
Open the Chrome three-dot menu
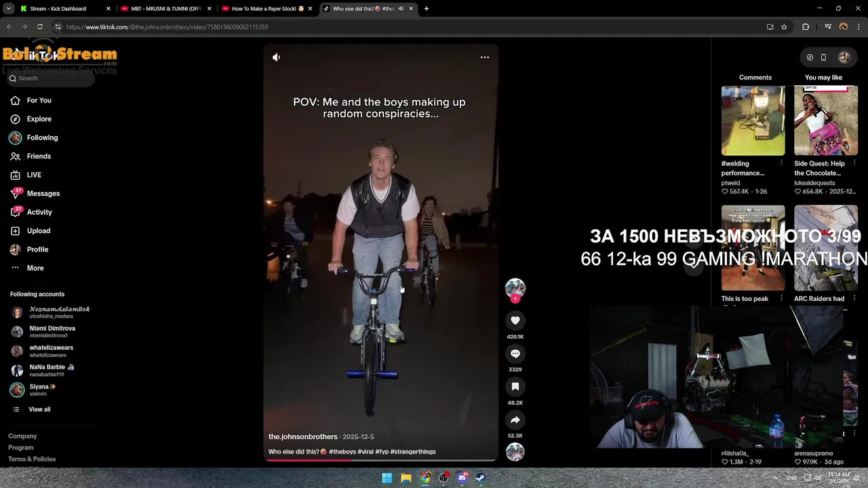[x=858, y=27]
